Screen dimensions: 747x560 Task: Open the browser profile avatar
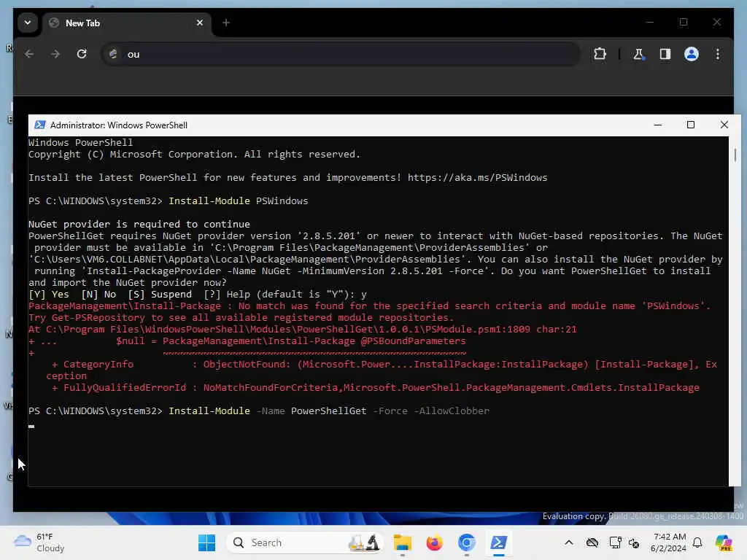point(692,54)
